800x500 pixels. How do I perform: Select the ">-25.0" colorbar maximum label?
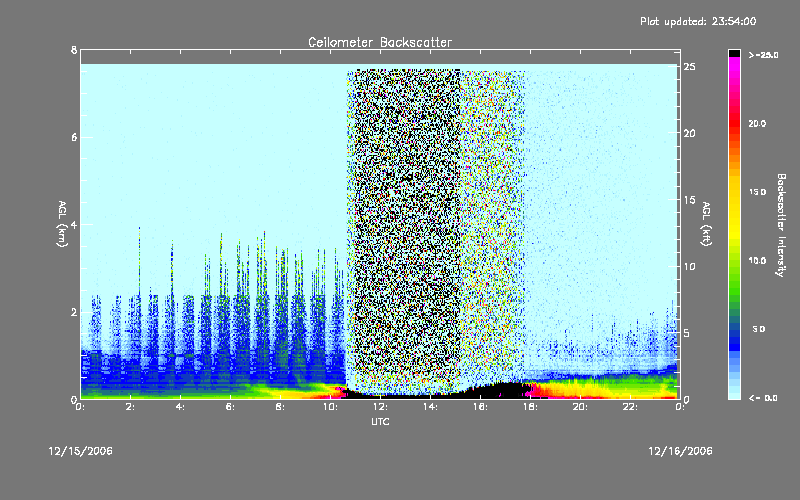pyautogui.click(x=763, y=55)
